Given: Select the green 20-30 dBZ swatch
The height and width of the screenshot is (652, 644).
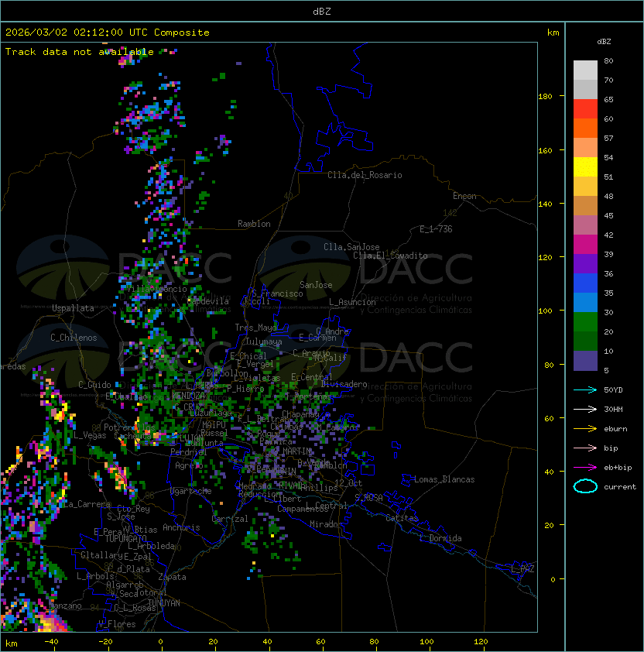Looking at the screenshot, I should pos(585,322).
